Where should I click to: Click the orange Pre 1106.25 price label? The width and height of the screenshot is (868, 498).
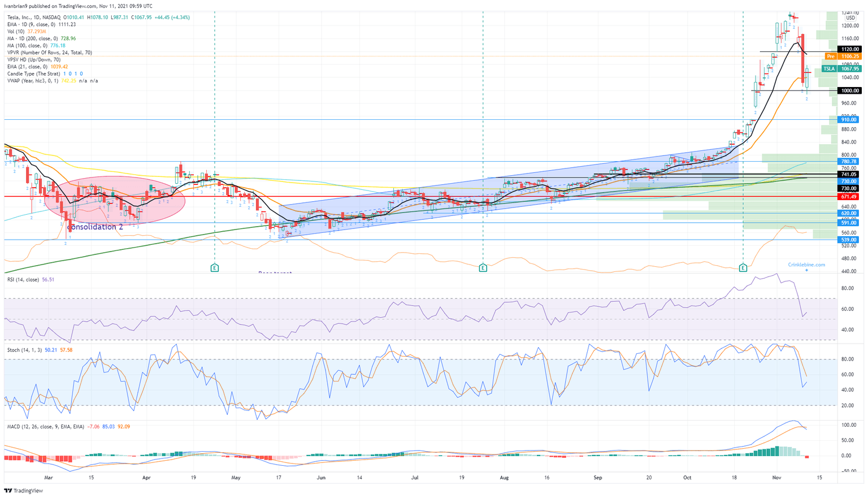coord(843,57)
